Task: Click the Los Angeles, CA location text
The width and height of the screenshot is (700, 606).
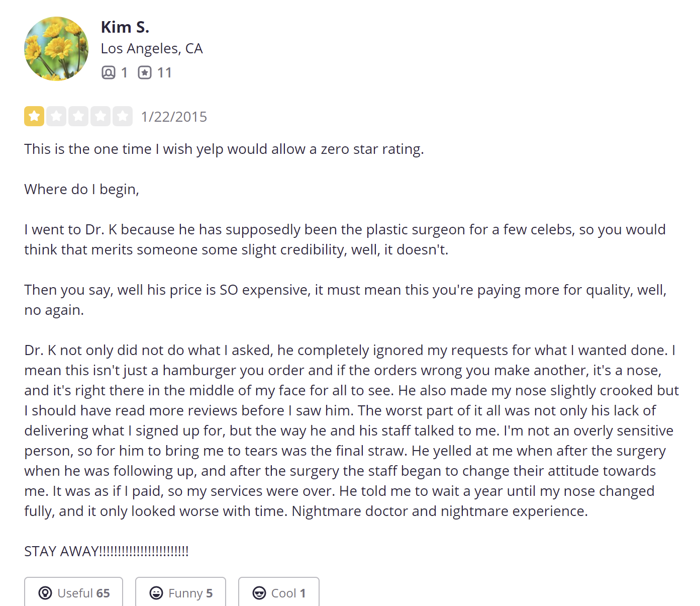Action: (152, 49)
